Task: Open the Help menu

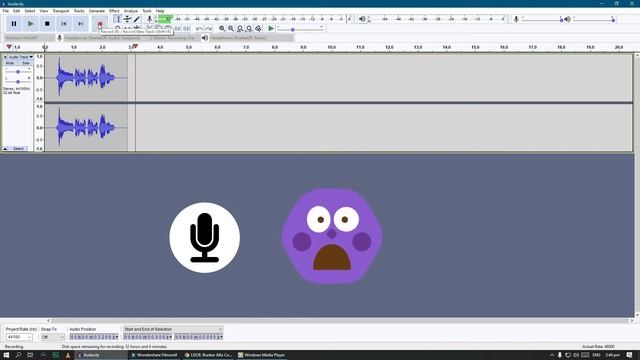Action: tap(160, 11)
